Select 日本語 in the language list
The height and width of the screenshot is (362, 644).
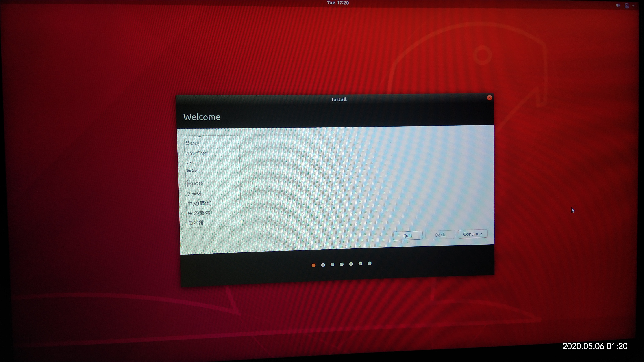pyautogui.click(x=196, y=223)
